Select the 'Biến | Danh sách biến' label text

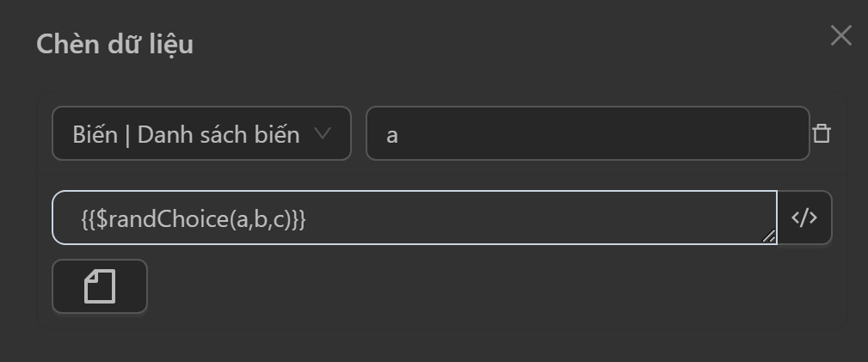pyautogui.click(x=186, y=134)
